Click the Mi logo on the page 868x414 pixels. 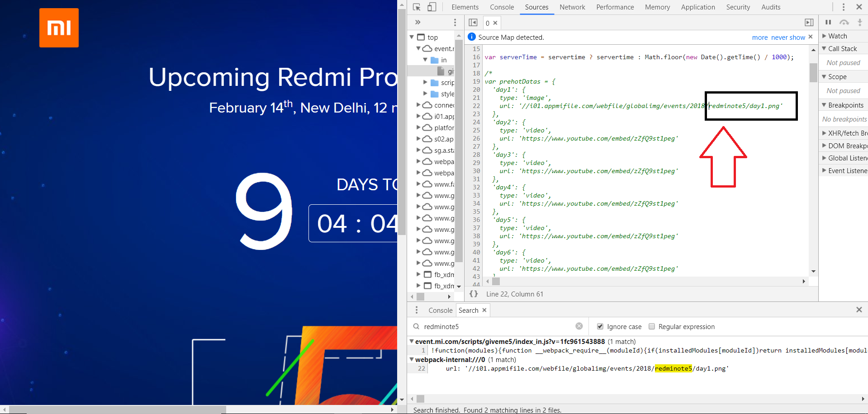pos(59,28)
